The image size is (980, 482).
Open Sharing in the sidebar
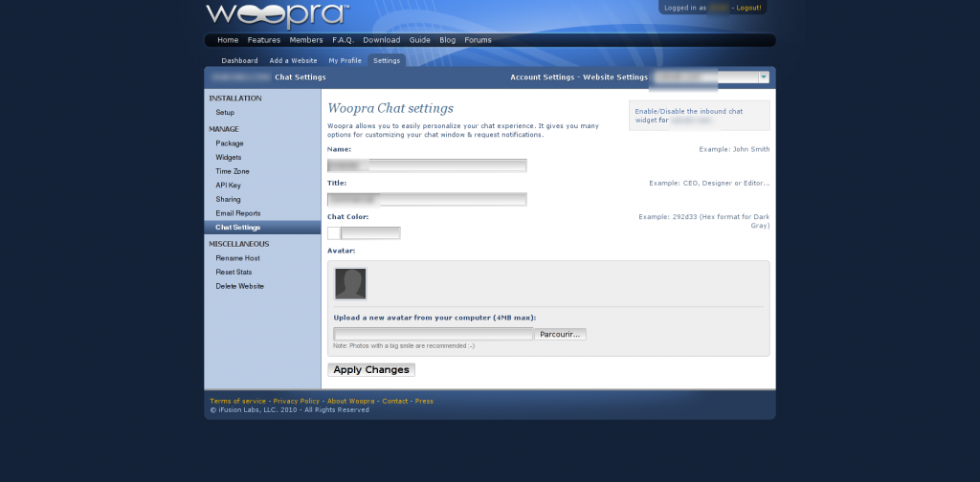click(x=228, y=199)
